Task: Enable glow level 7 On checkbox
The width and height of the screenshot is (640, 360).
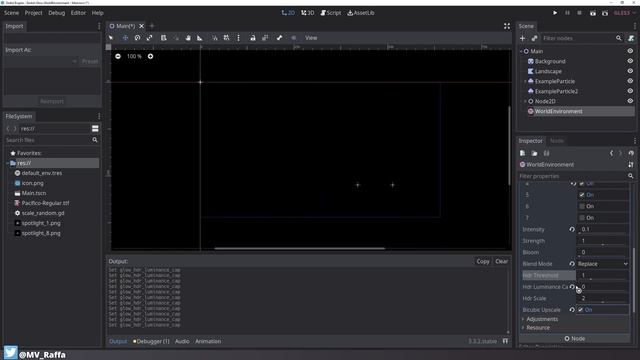Action: point(582,218)
